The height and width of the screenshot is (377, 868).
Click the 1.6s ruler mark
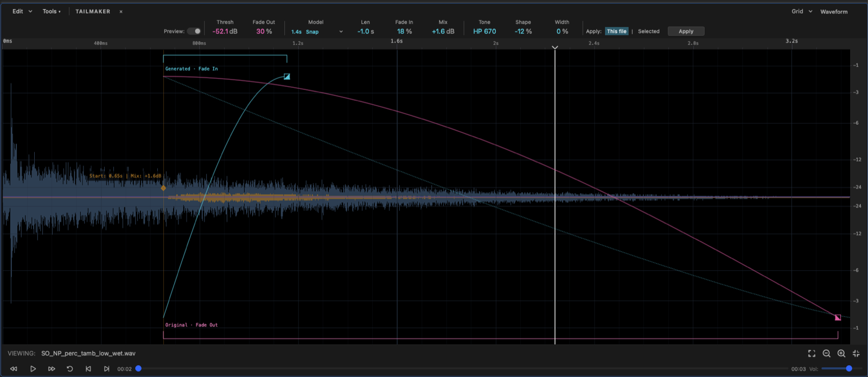pos(397,41)
